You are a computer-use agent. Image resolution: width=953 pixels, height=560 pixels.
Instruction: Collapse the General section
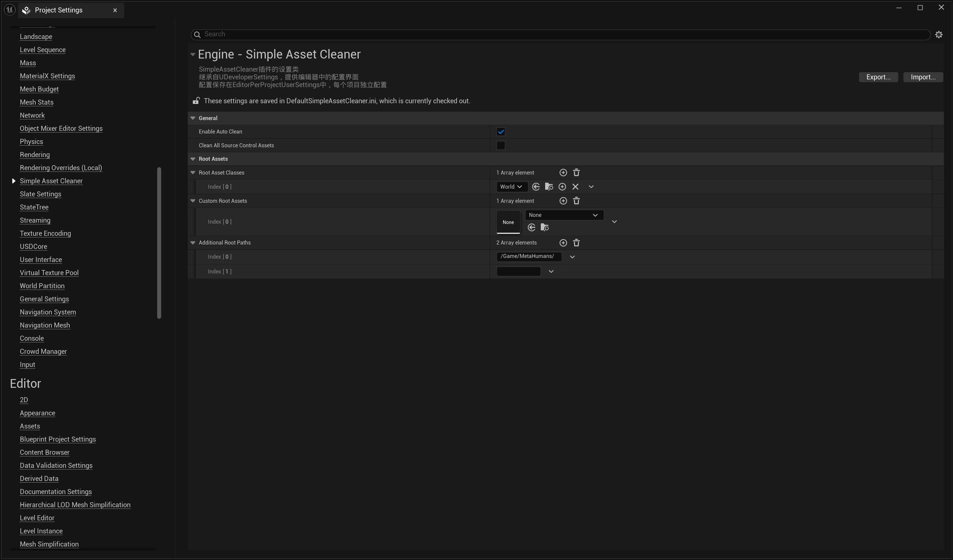pos(193,118)
